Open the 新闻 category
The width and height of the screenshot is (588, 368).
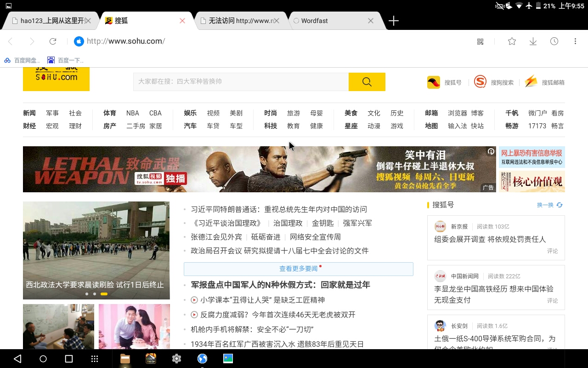click(x=29, y=113)
